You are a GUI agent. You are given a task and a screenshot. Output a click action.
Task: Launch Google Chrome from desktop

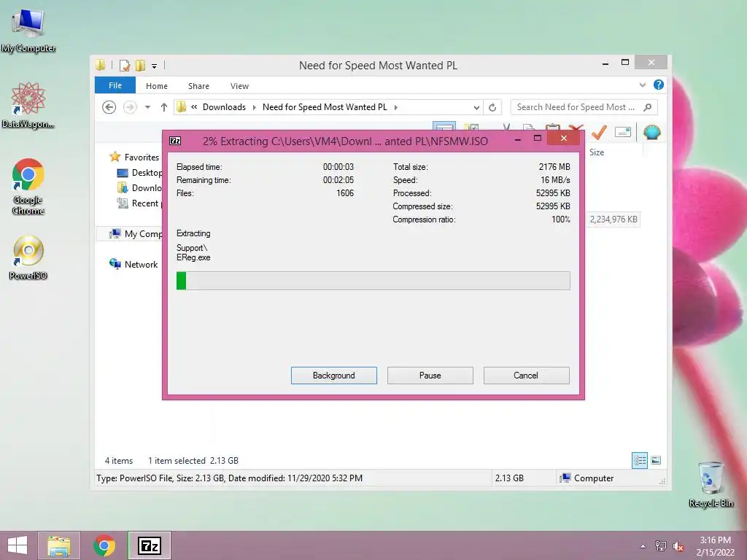28,186
